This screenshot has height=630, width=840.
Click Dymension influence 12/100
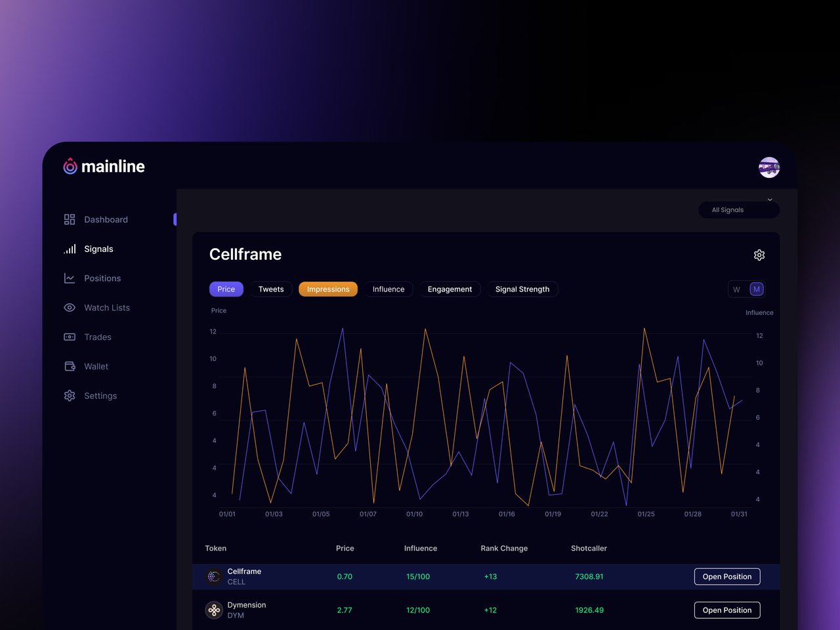tap(418, 610)
